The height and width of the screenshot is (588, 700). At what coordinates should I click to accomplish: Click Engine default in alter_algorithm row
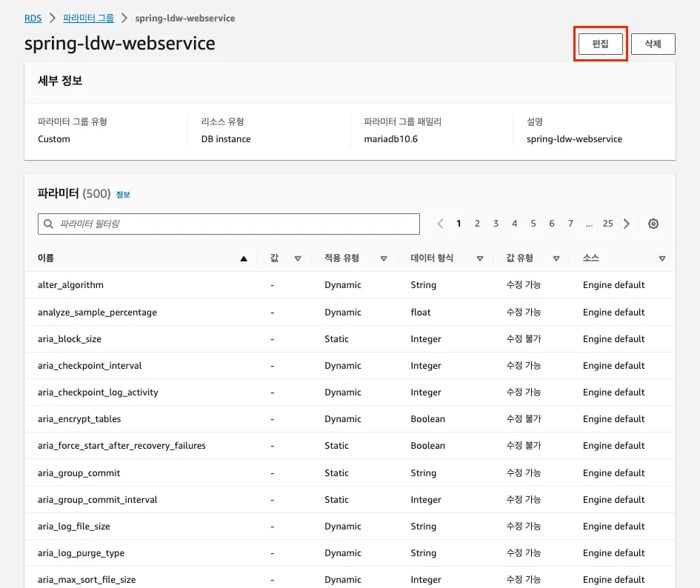pyautogui.click(x=614, y=285)
